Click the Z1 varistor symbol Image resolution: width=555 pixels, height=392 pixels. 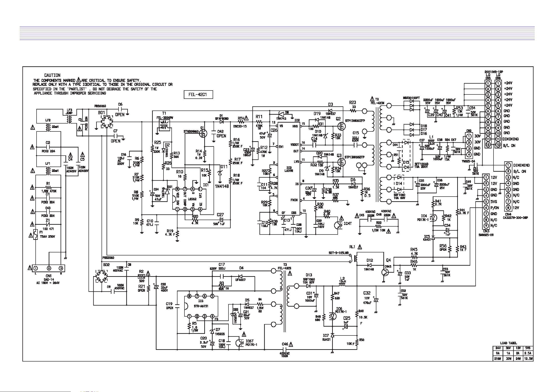pyautogui.click(x=48, y=224)
